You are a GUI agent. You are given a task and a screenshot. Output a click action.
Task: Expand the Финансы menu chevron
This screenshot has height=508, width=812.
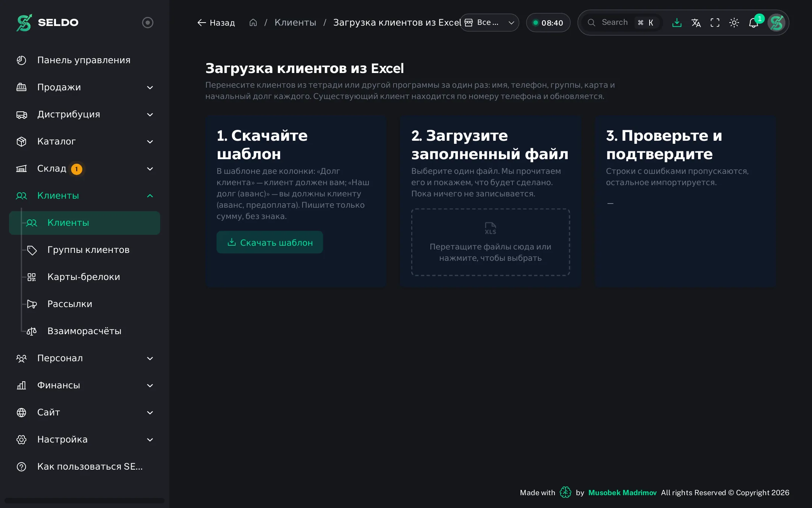150,385
